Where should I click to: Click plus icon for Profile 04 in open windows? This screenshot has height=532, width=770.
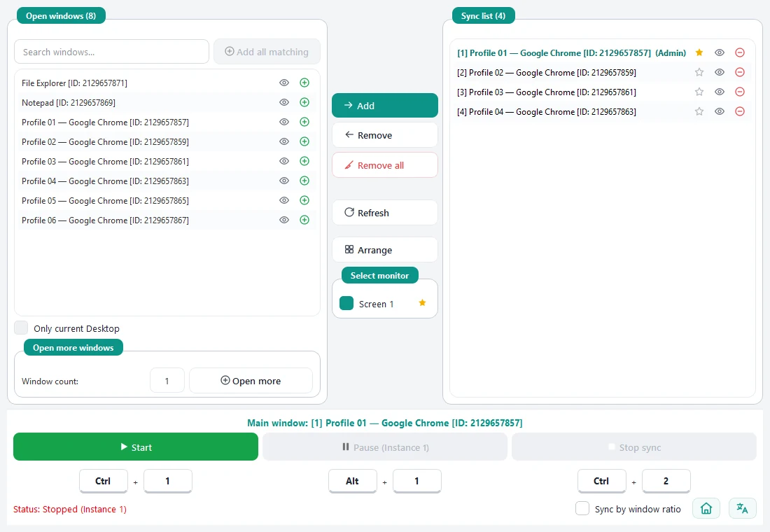(x=304, y=181)
